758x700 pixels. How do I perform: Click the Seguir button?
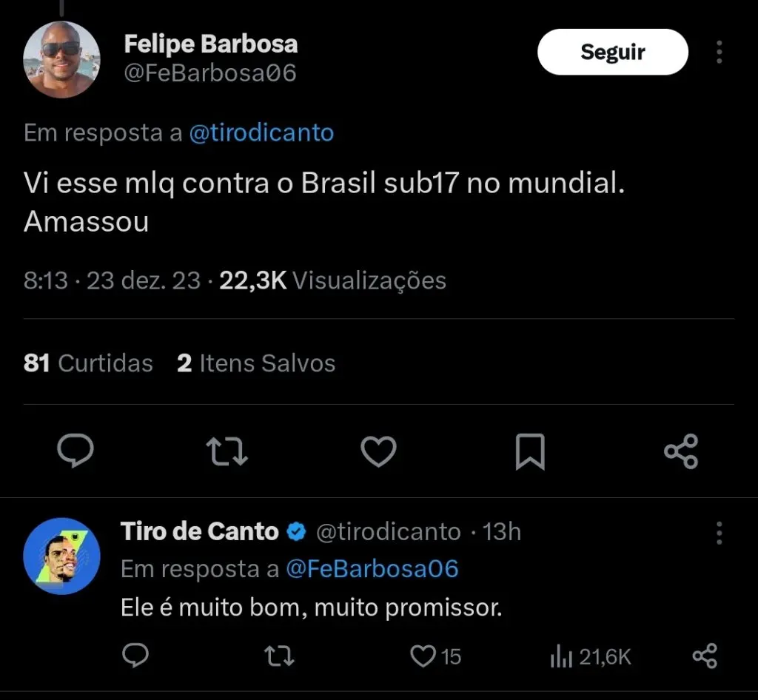click(x=612, y=52)
